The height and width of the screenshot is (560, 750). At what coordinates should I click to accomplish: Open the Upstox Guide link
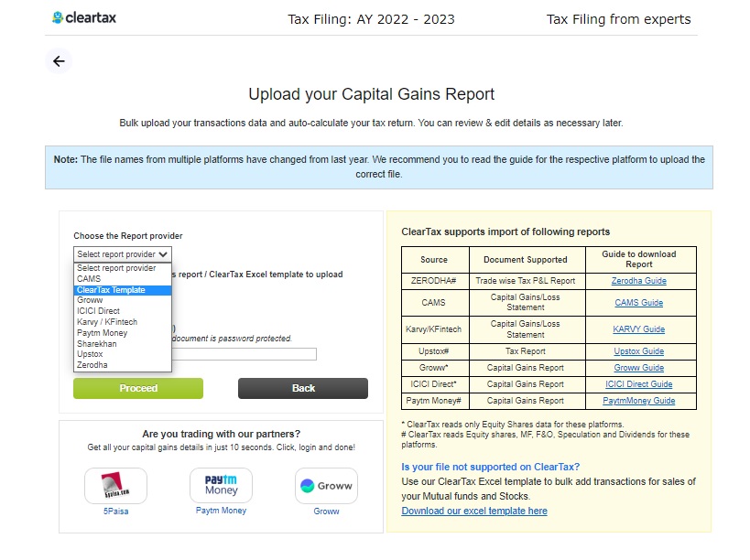638,351
